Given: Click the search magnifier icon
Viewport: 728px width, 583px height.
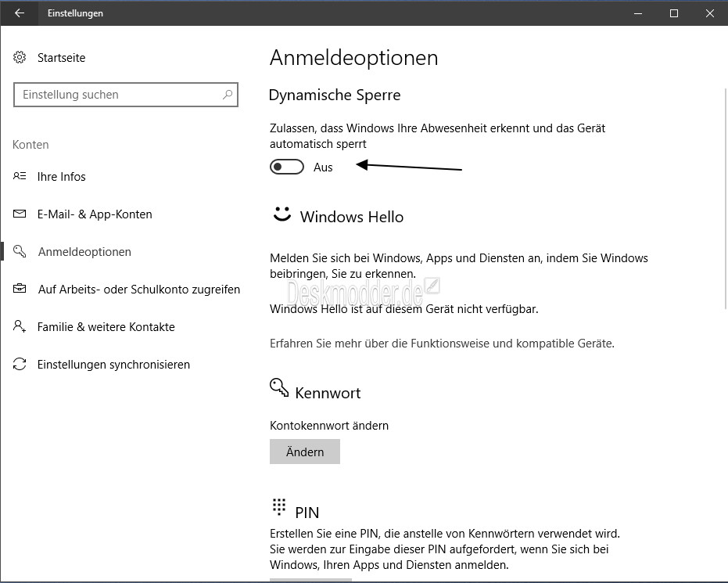Looking at the screenshot, I should click(x=228, y=95).
